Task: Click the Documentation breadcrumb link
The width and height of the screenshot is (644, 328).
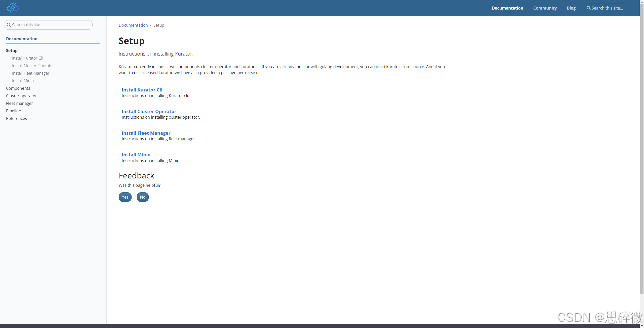Action: click(x=133, y=25)
